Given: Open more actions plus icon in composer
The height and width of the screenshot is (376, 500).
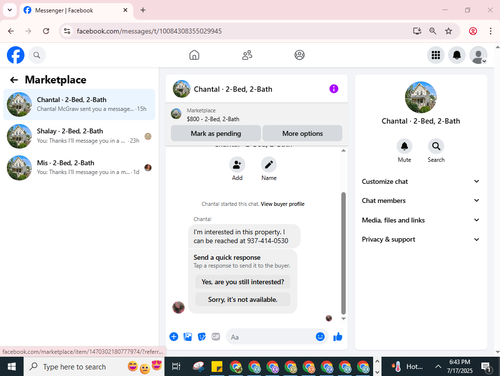Looking at the screenshot, I should pos(174,337).
